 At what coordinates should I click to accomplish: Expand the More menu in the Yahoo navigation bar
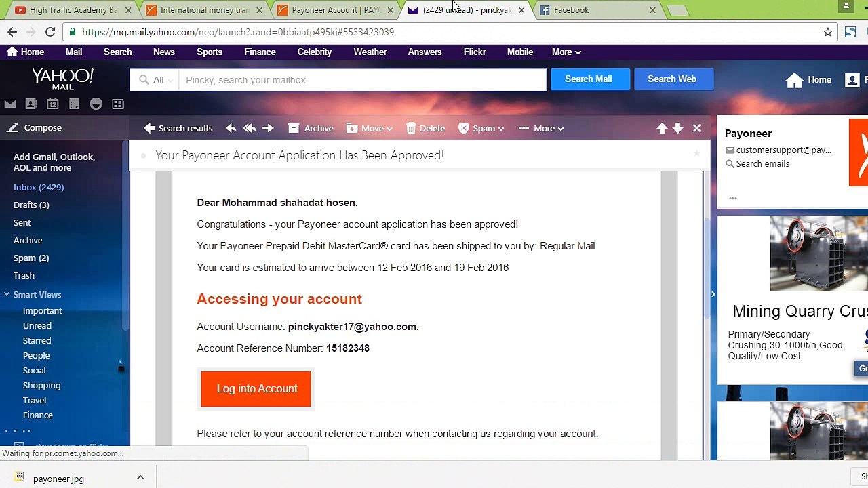pyautogui.click(x=566, y=52)
